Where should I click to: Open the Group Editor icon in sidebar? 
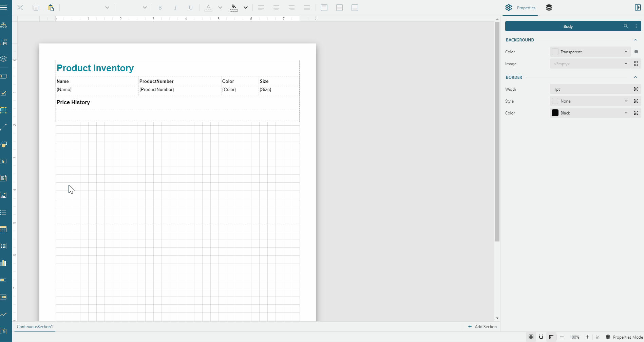4,42
